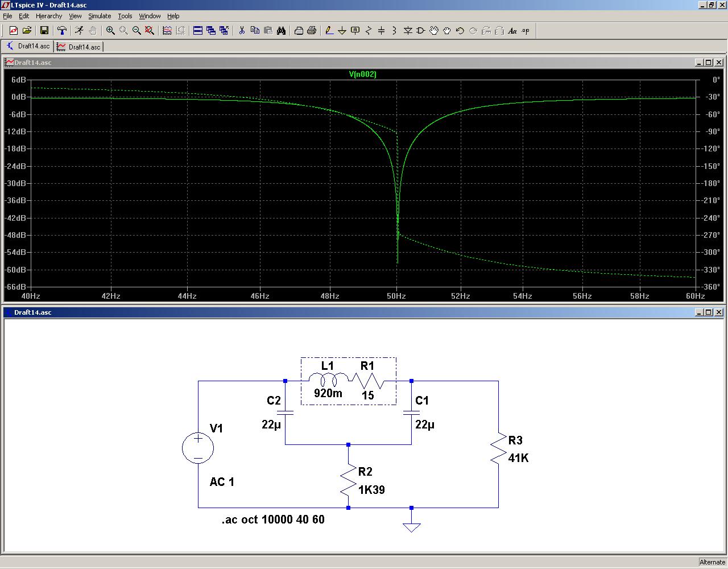Image resolution: width=728 pixels, height=569 pixels.
Task: Select the Move tool open-hand icon
Action: tap(434, 31)
